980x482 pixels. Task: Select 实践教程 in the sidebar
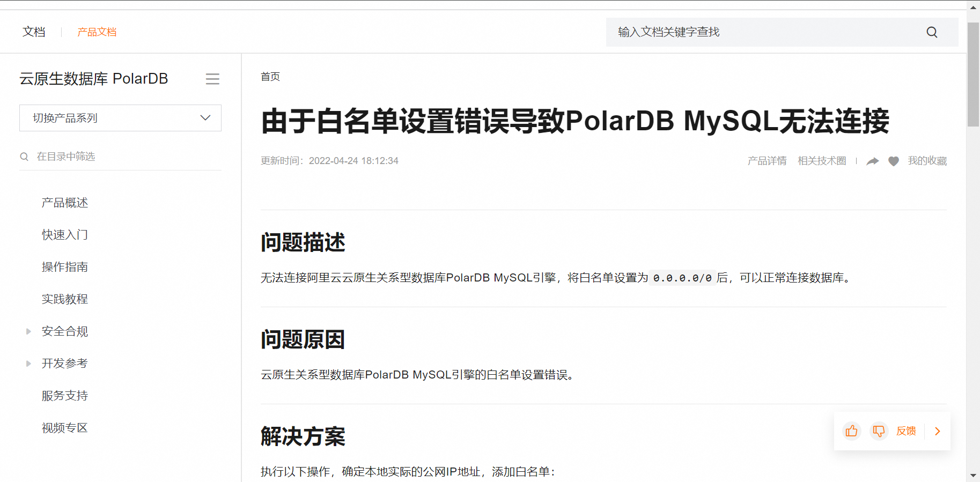point(65,299)
